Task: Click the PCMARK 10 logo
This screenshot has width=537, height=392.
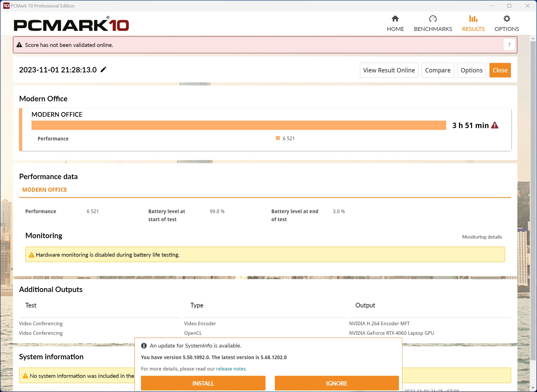Action: [x=71, y=24]
